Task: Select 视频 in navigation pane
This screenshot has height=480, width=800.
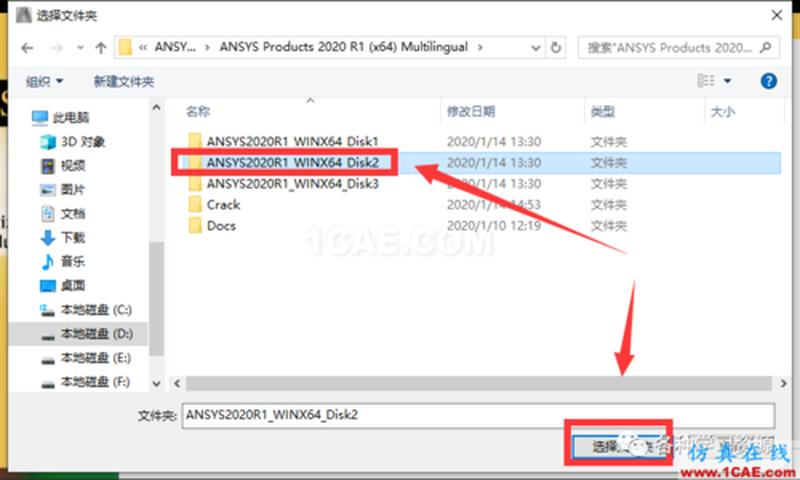Action: coord(63,165)
